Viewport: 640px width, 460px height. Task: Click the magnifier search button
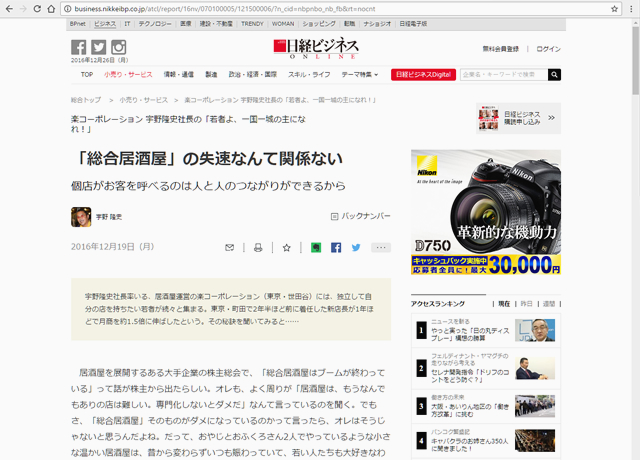pos(554,74)
